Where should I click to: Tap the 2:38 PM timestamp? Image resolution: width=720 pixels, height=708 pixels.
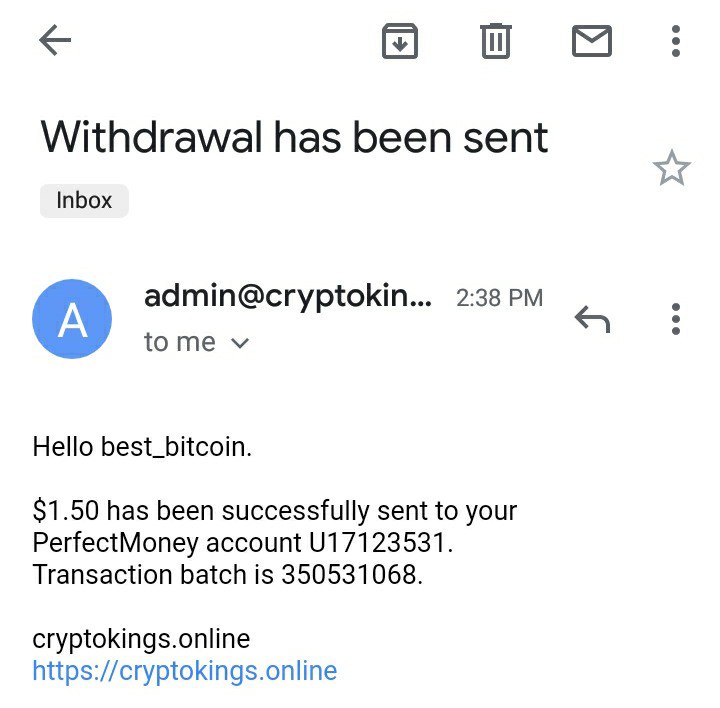[x=499, y=298]
